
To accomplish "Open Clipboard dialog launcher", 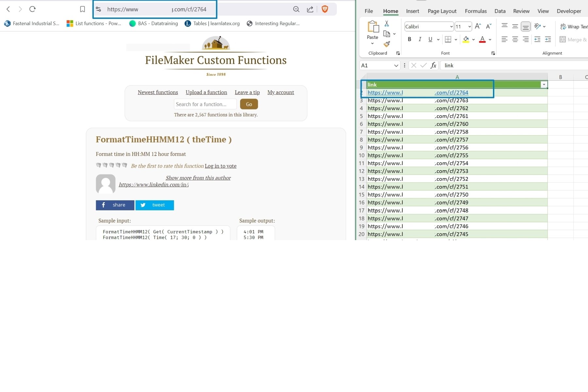I will tap(398, 53).
